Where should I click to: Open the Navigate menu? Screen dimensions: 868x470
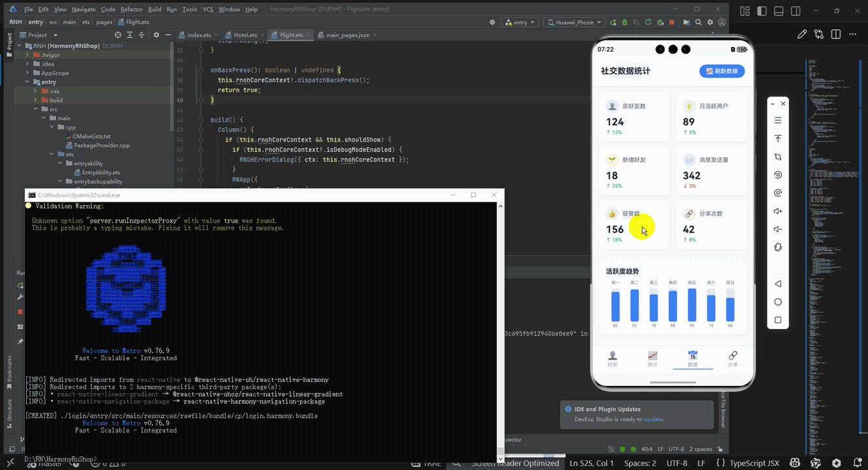83,10
